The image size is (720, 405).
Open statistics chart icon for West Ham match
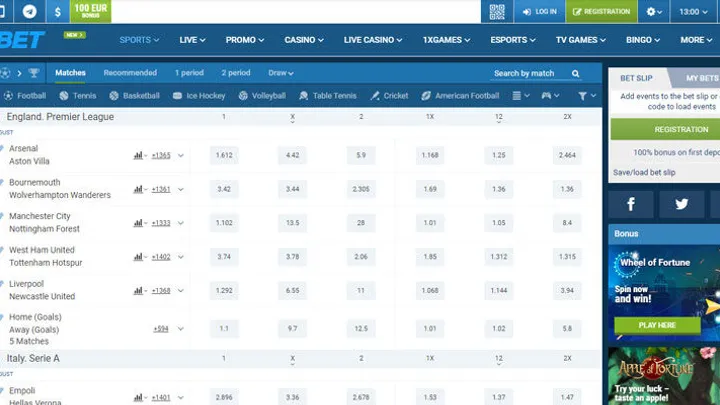138,257
